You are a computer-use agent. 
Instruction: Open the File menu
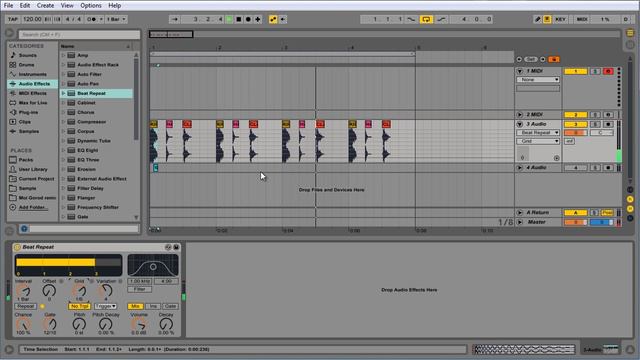(x=9, y=5)
